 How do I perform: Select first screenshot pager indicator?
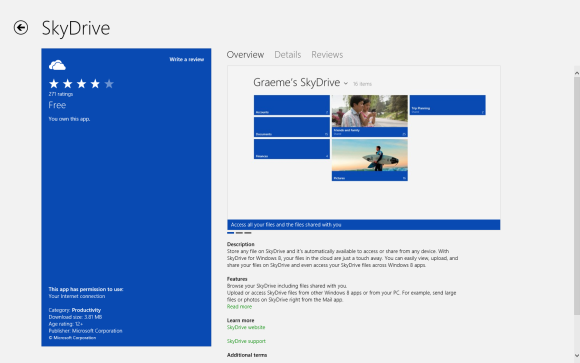230,233
